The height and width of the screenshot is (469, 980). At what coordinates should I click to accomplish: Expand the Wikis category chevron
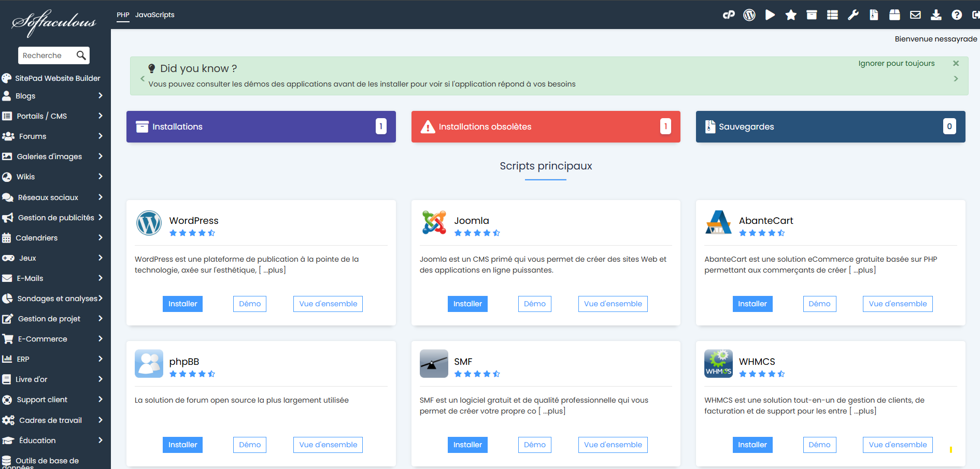pos(101,177)
